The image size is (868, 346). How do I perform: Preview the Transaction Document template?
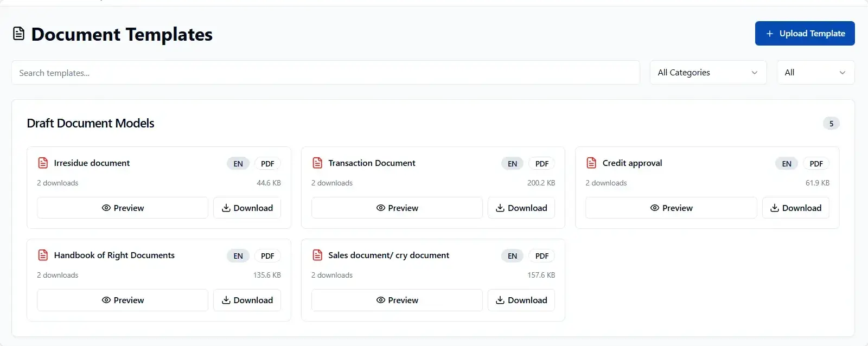[x=397, y=208]
